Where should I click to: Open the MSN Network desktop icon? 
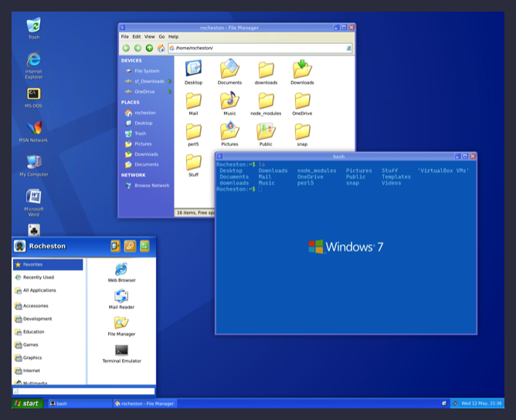click(33, 131)
